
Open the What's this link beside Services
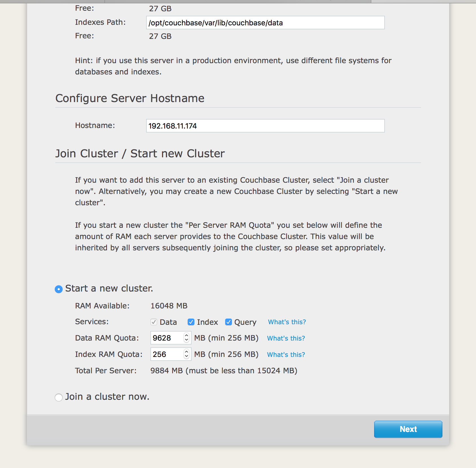[287, 322]
